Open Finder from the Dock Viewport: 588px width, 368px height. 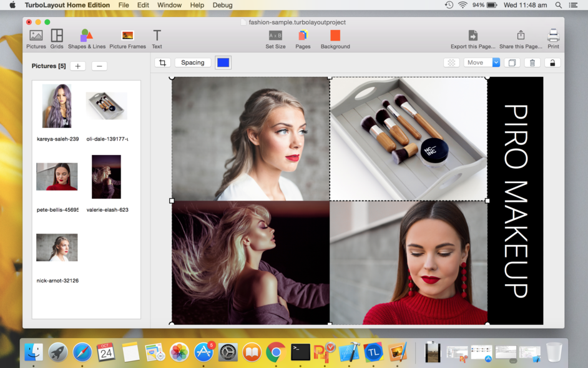[x=33, y=352]
